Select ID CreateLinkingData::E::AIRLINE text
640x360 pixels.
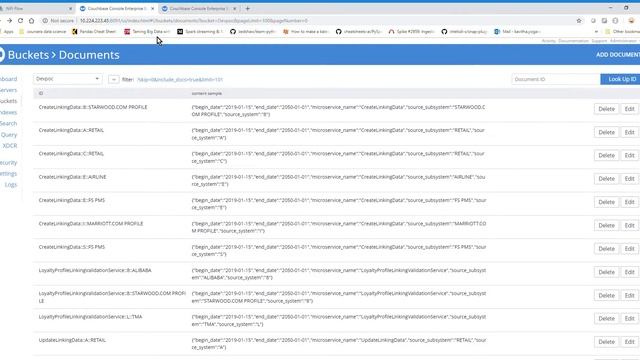click(72, 177)
